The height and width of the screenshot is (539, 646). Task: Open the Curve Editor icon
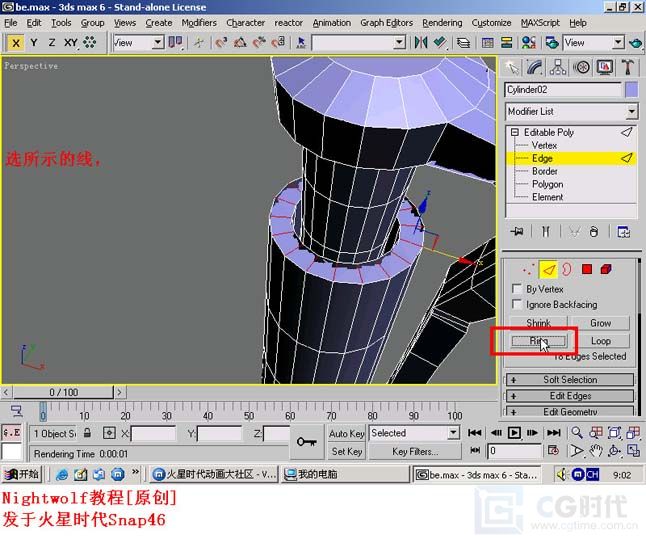[x=488, y=42]
